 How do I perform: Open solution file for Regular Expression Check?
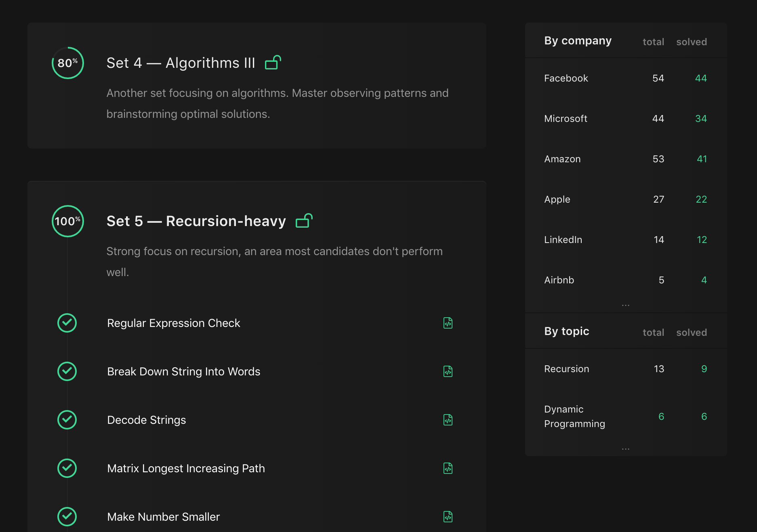[x=448, y=323]
